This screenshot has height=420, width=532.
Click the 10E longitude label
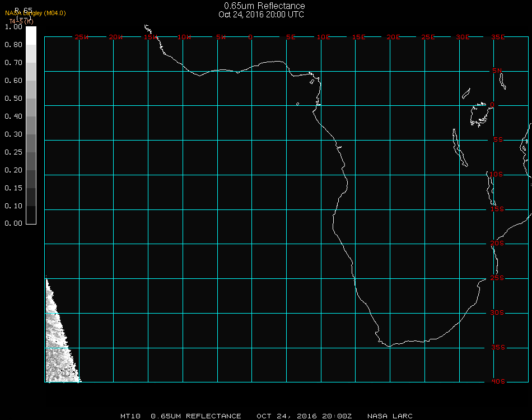click(x=324, y=38)
